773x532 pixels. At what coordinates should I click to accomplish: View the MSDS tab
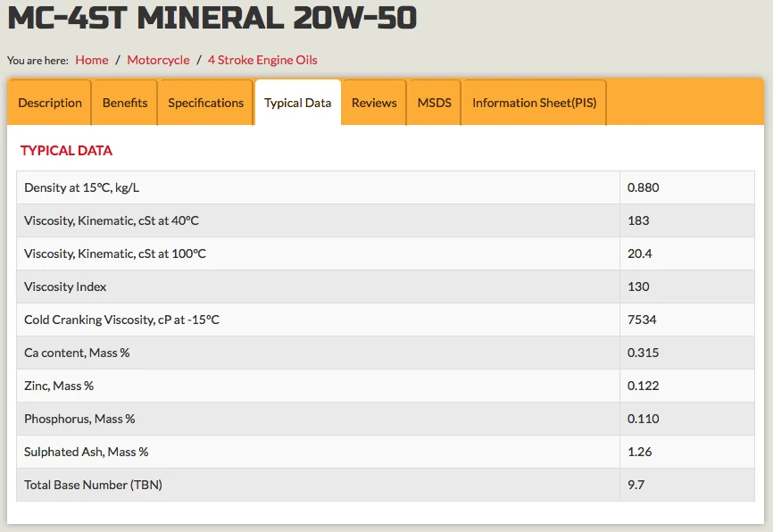(434, 102)
